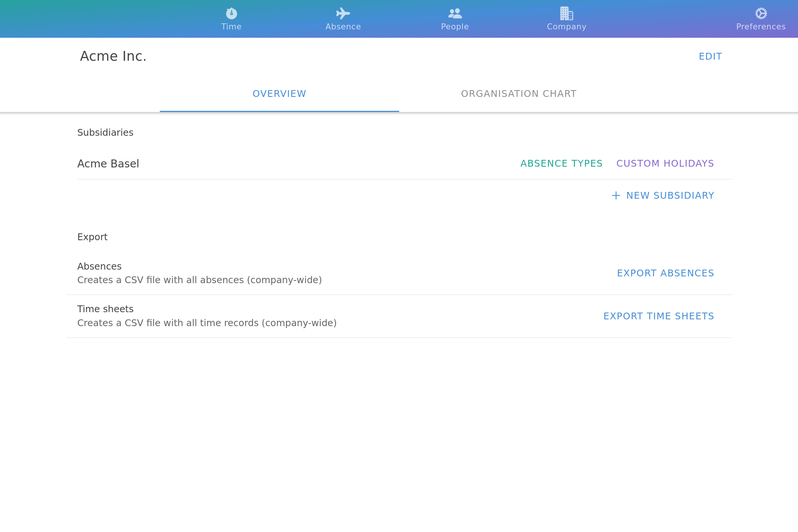Click the Company building icon
798x532 pixels.
point(567,14)
